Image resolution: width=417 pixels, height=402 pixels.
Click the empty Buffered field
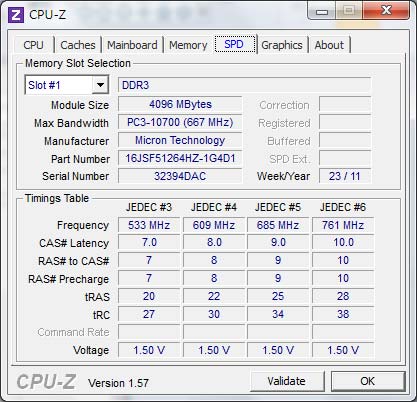pyautogui.click(x=345, y=140)
